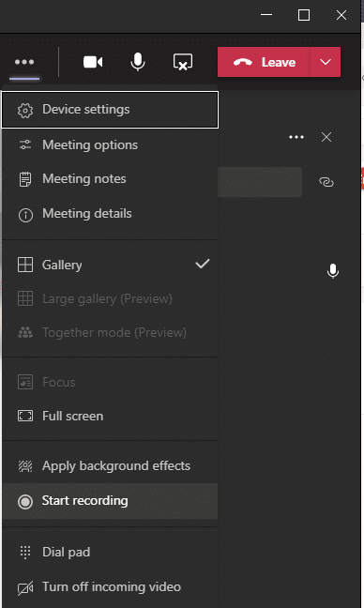Click the participant's microphone icon
Viewport: 364px width, 608px height.
click(x=333, y=271)
